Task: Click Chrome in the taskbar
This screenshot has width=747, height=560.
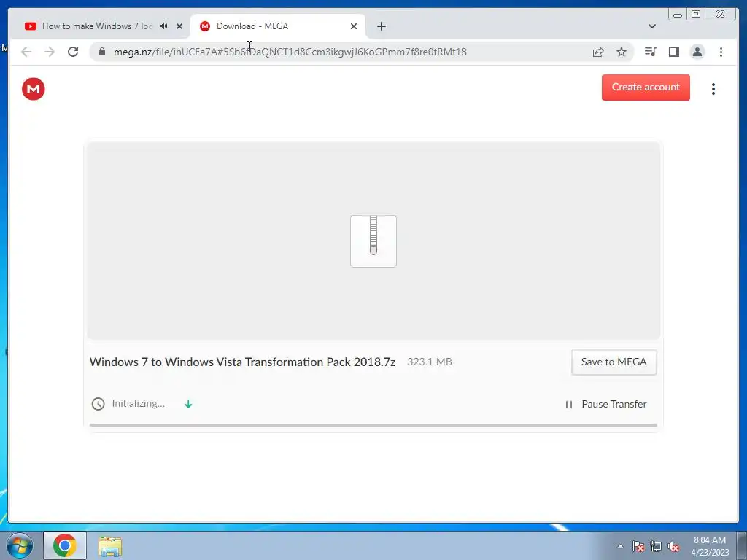Action: point(65,545)
